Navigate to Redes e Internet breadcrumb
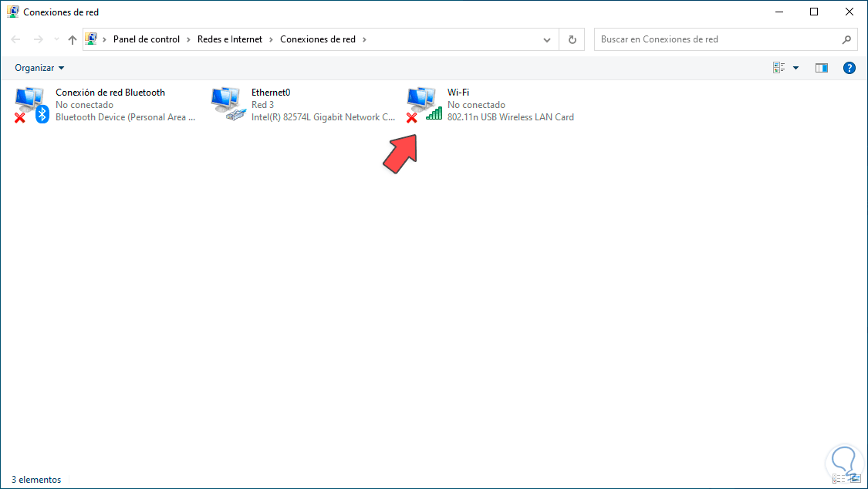The width and height of the screenshot is (868, 489). [230, 39]
